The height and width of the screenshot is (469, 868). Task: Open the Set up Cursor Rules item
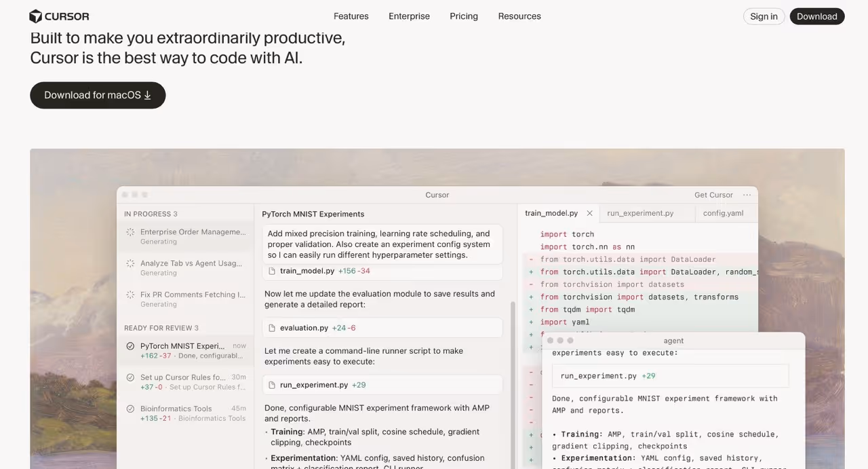[185, 381]
